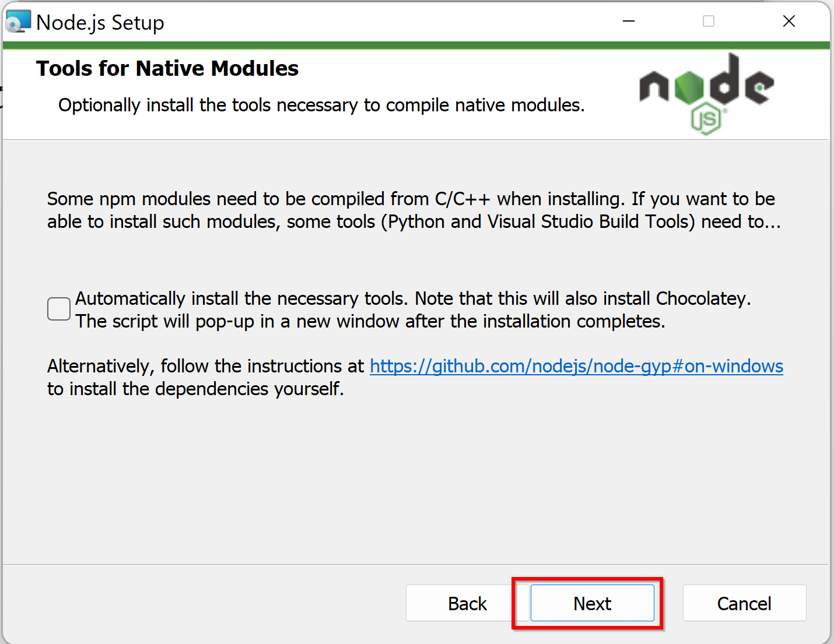Open the node-gyp on-windows GitHub link
The height and width of the screenshot is (644, 834).
[576, 366]
